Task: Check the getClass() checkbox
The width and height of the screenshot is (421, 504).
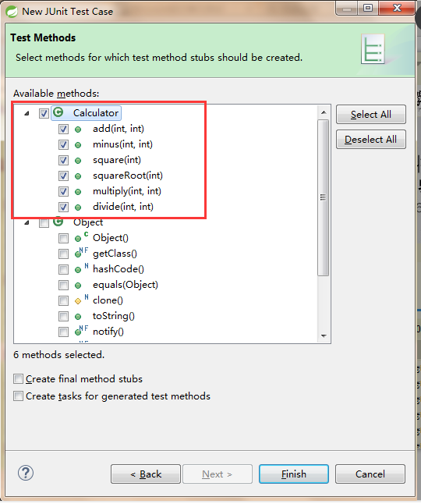Action: (x=63, y=254)
